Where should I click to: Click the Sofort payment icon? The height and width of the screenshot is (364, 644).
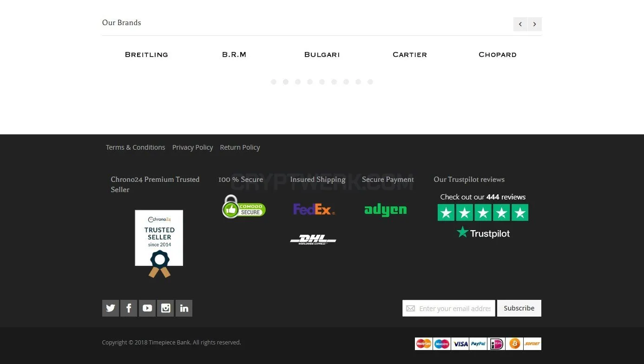[532, 344]
